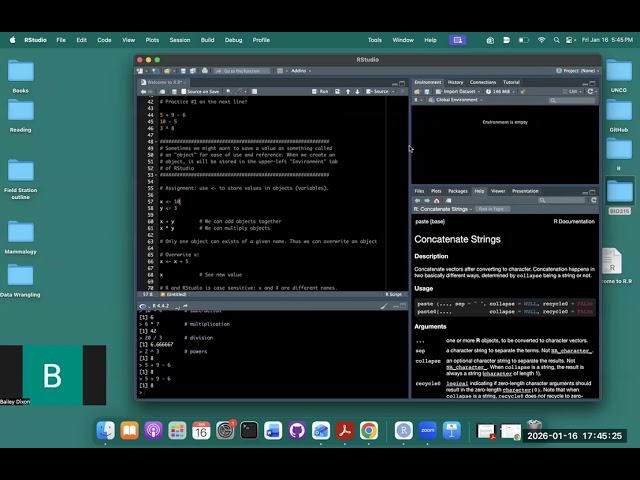Image resolution: width=640 pixels, height=480 pixels.
Task: Switch to the Tutorial tab
Action: [511, 82]
